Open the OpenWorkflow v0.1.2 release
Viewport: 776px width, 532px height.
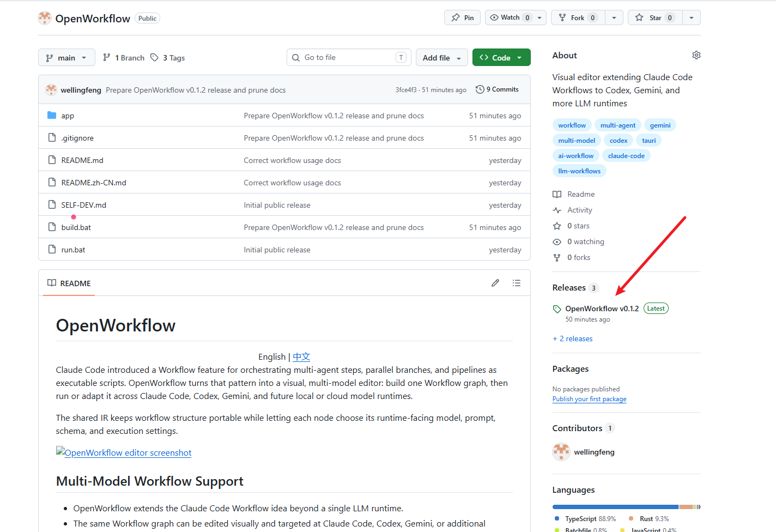(602, 309)
